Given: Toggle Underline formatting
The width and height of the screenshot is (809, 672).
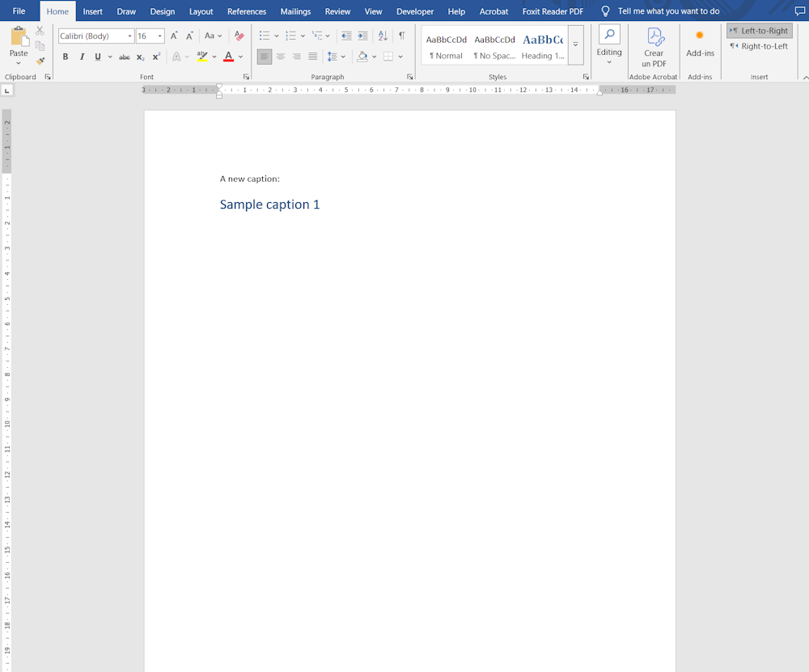Looking at the screenshot, I should point(98,57).
